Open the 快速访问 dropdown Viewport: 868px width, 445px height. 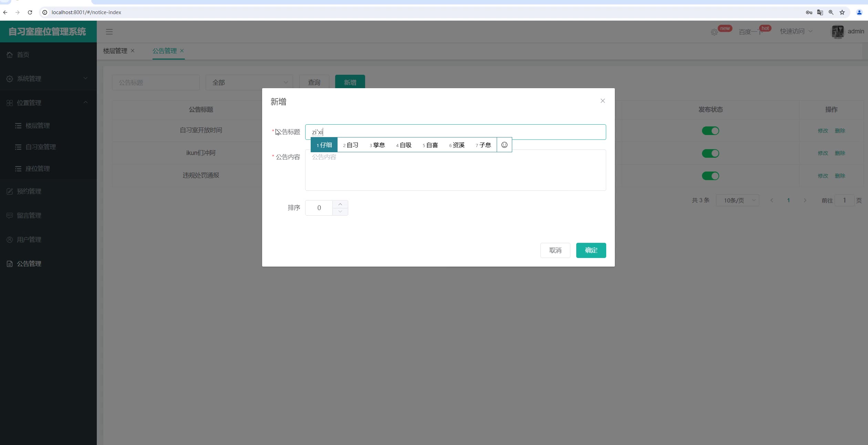(x=796, y=31)
